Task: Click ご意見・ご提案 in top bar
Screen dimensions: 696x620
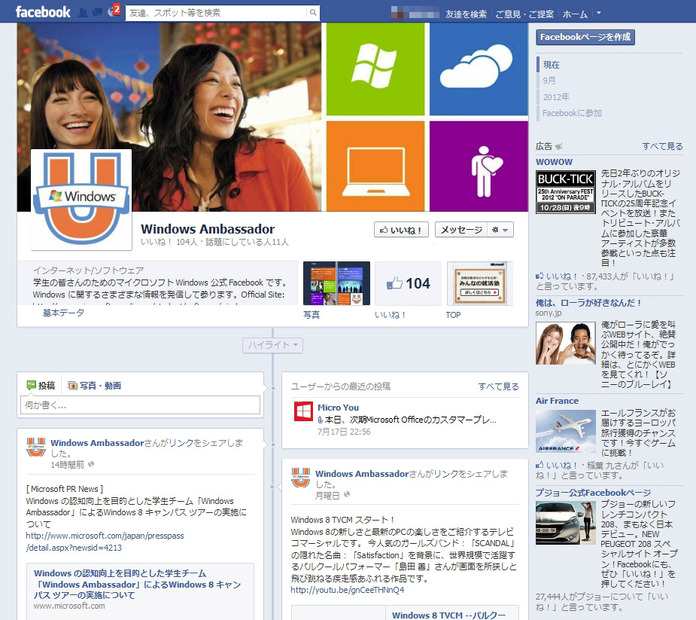Action: 524,14
